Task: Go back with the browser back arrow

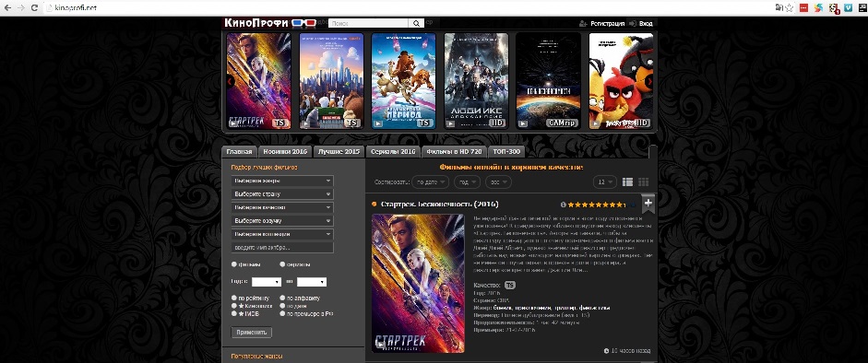Action: (x=7, y=7)
